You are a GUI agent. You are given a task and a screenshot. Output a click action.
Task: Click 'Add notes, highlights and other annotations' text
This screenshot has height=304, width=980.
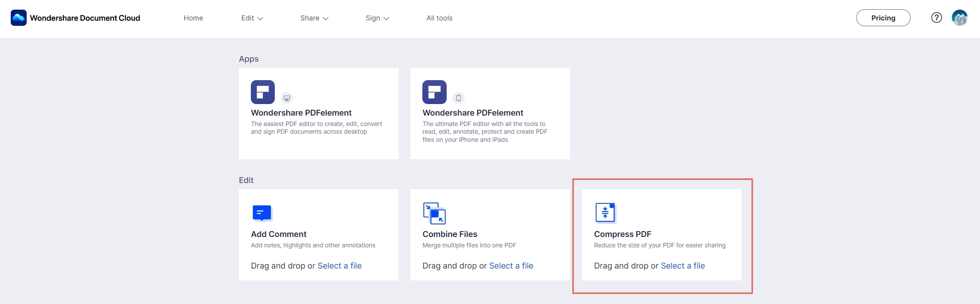click(x=313, y=245)
